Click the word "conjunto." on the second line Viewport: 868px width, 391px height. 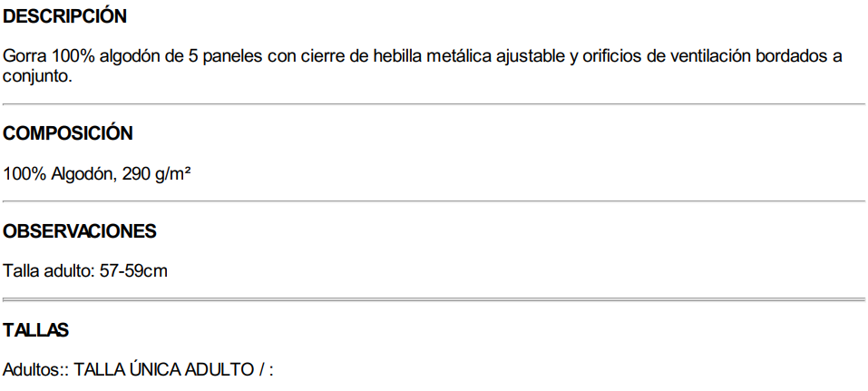[37, 77]
